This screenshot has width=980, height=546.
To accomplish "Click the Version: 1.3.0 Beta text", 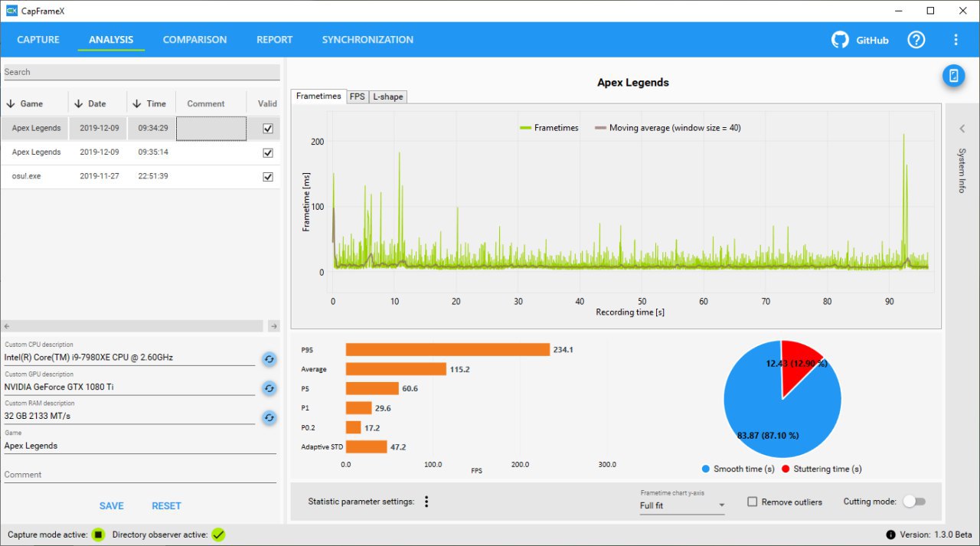I will coord(936,535).
